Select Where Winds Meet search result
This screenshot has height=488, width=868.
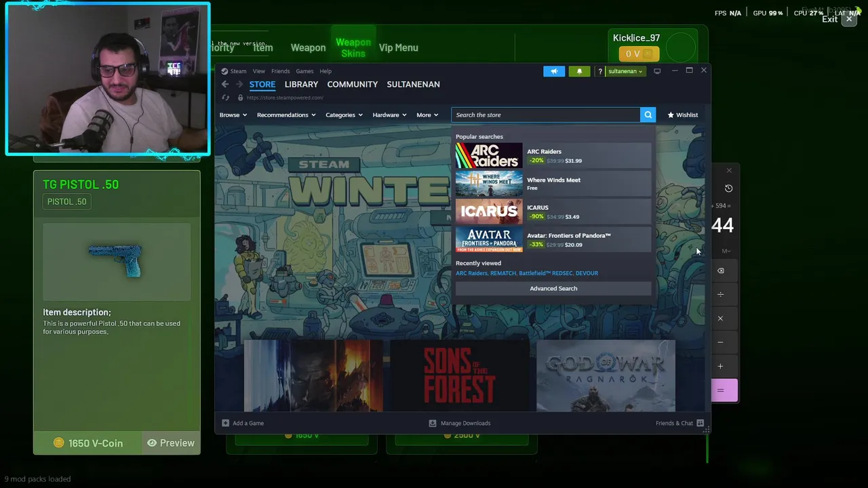pyautogui.click(x=553, y=184)
